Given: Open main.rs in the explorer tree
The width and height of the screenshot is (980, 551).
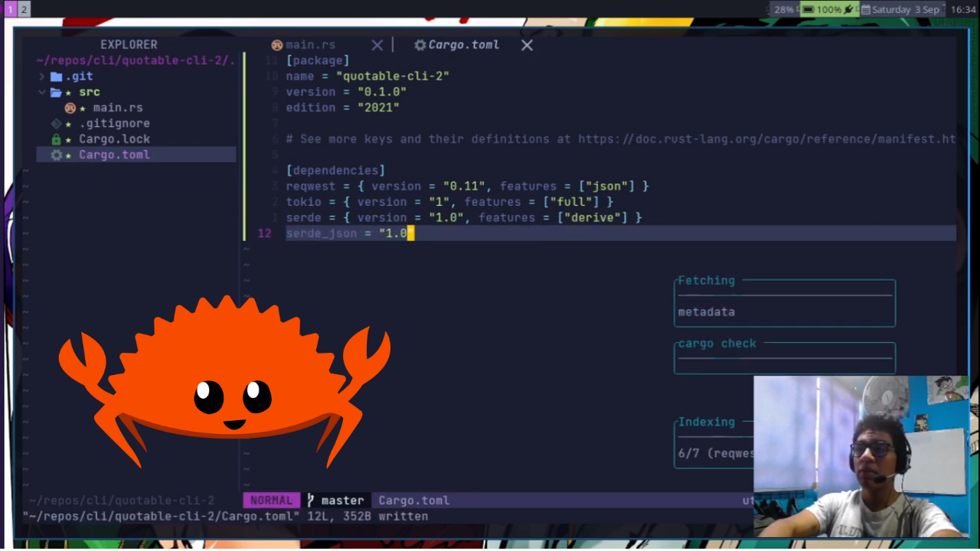Looking at the screenshot, I should tap(118, 108).
